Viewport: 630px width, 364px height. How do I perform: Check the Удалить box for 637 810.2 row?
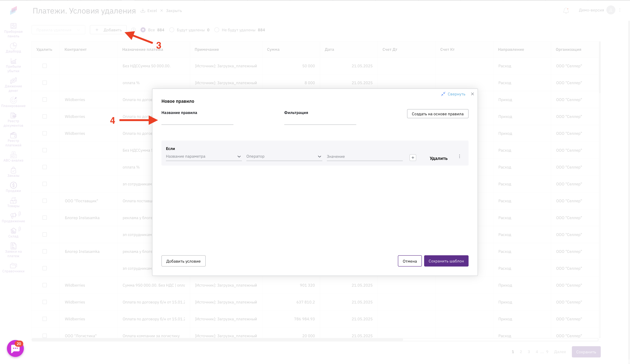coord(44,302)
